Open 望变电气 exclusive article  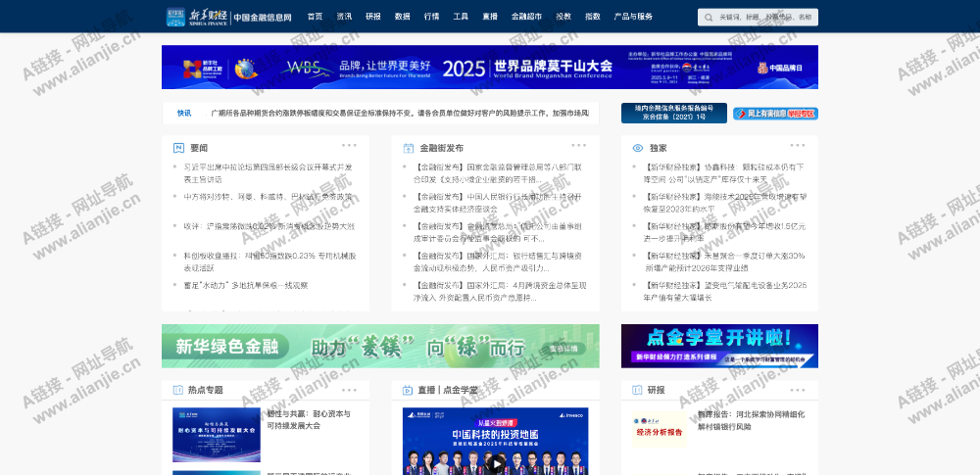(x=725, y=292)
